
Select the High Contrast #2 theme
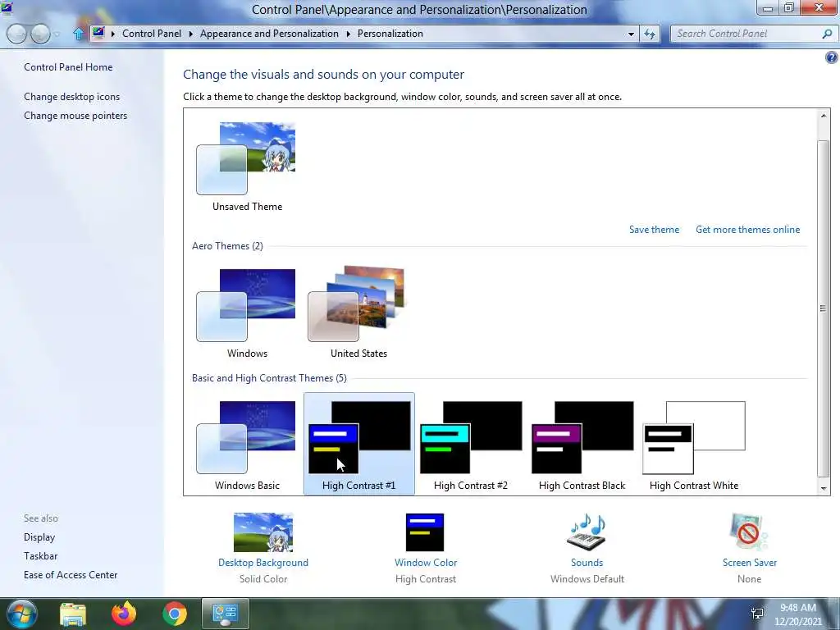(471, 437)
